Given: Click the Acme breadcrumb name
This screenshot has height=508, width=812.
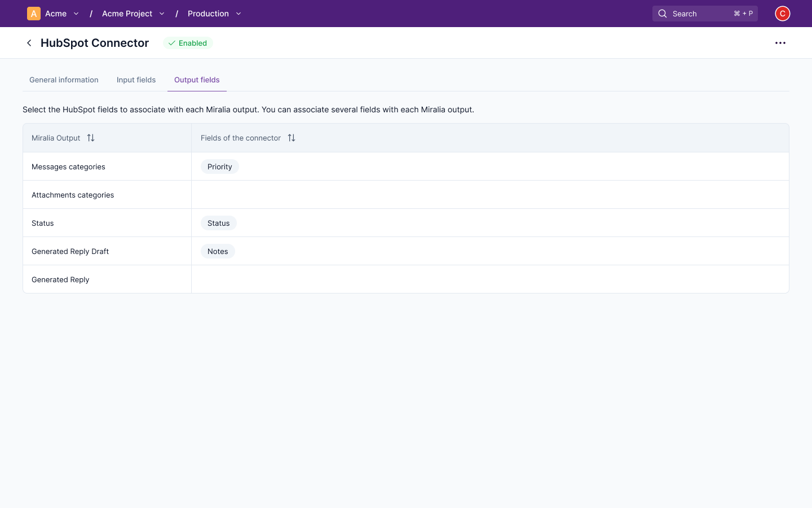Looking at the screenshot, I should pos(56,14).
